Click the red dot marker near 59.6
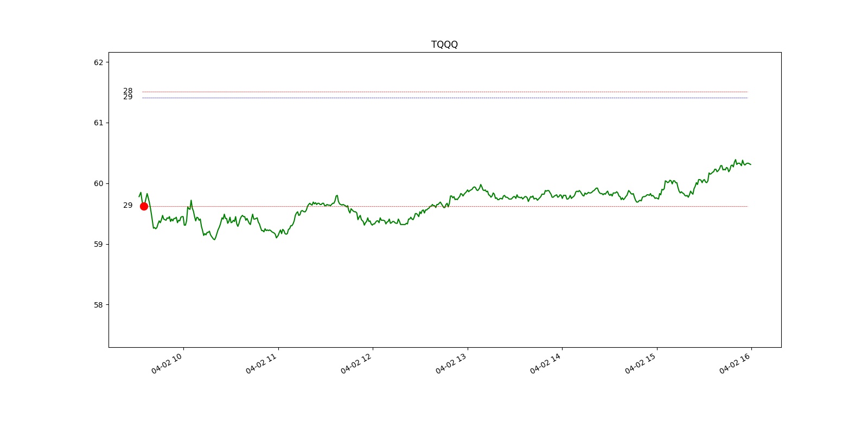Viewport: 868px width, 434px height. (x=144, y=206)
